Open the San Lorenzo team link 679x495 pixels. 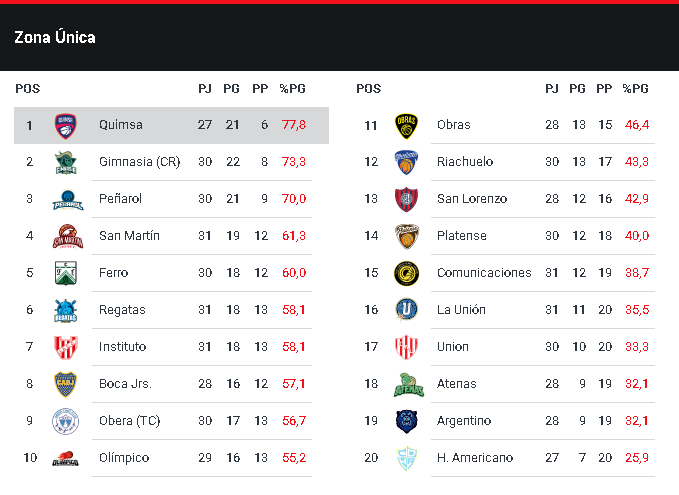tap(471, 199)
